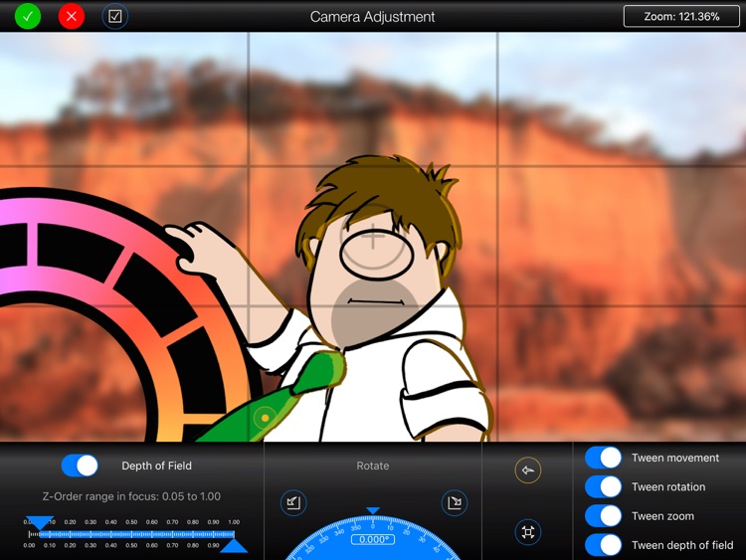Click the Depth of Field label
This screenshot has height=560, width=746.
point(156,466)
